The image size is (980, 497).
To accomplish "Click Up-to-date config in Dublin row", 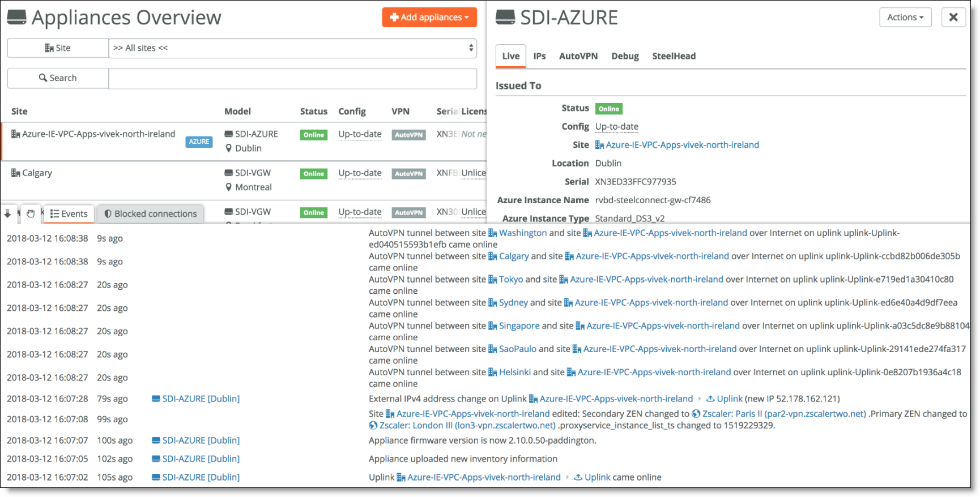I will (360, 134).
